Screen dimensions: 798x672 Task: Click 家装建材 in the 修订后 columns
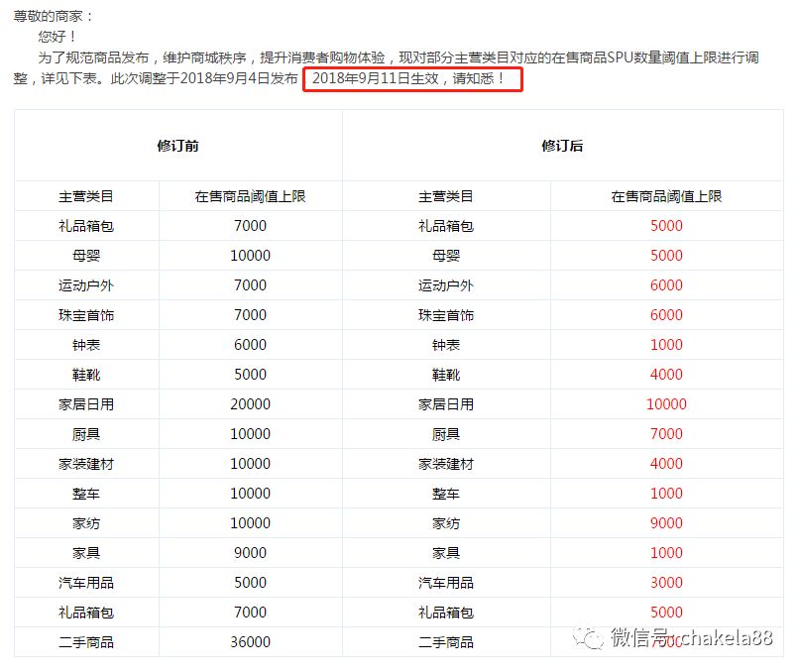[446, 464]
